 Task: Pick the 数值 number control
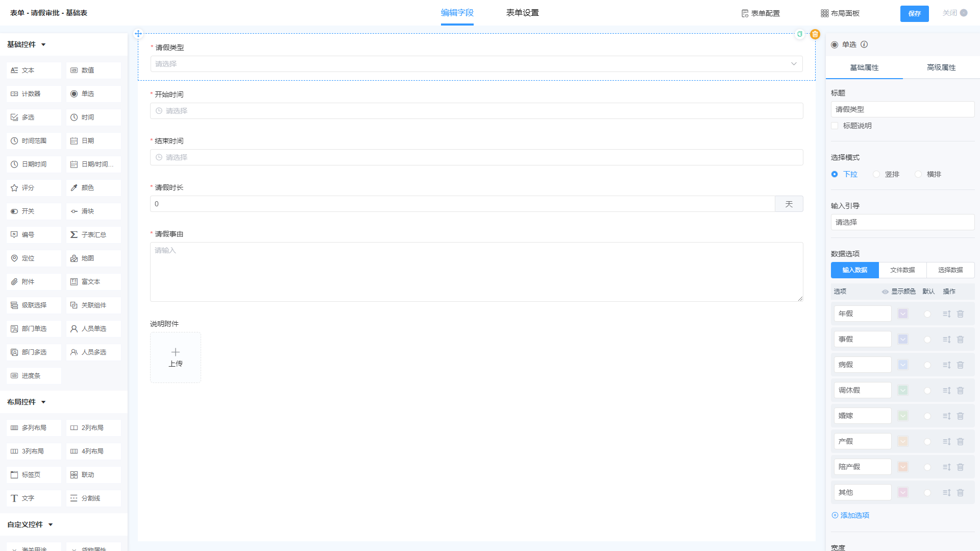click(x=93, y=70)
